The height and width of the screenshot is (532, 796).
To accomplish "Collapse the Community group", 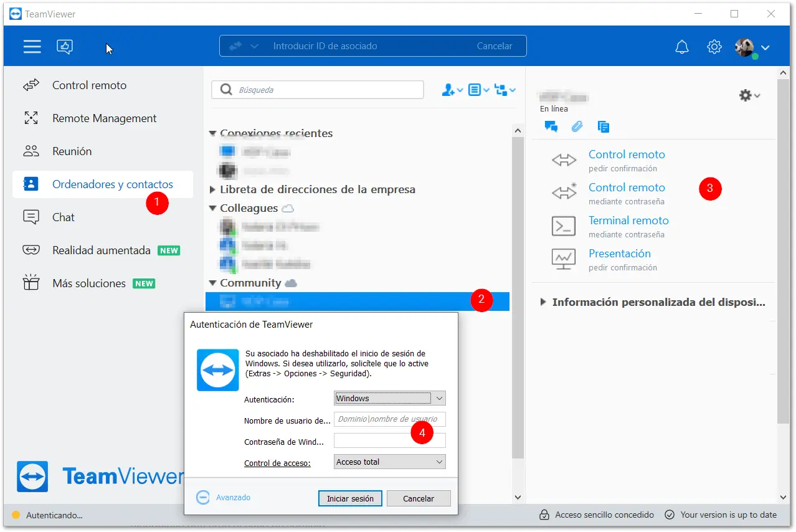I will [213, 283].
